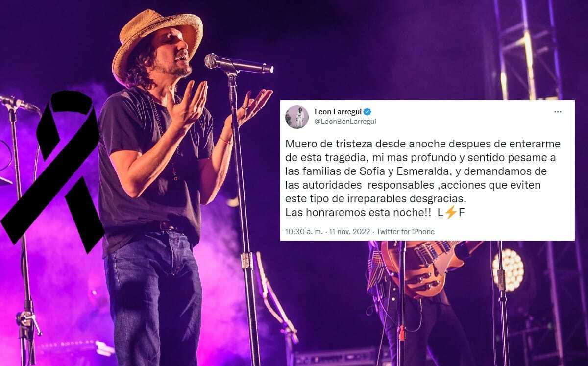The width and height of the screenshot is (588, 366).
Task: Open the @LeonBenLarregui handle link
Action: tap(345, 121)
